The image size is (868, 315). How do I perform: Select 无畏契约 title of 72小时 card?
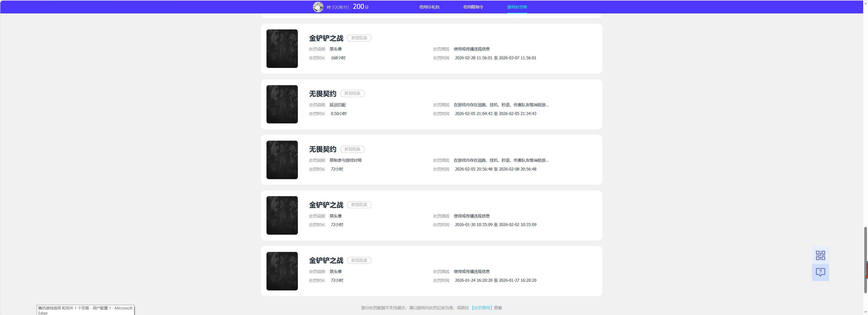323,150
